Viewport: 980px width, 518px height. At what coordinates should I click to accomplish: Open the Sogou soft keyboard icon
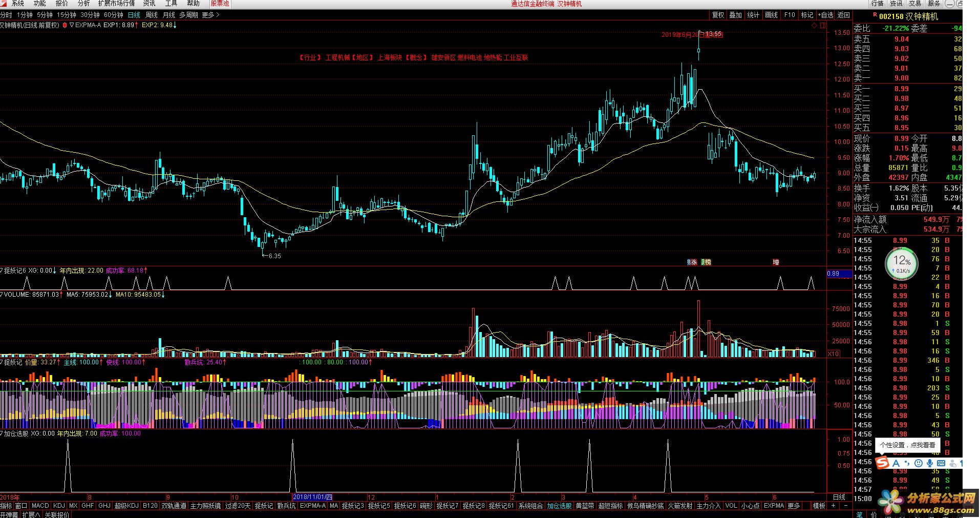click(941, 463)
